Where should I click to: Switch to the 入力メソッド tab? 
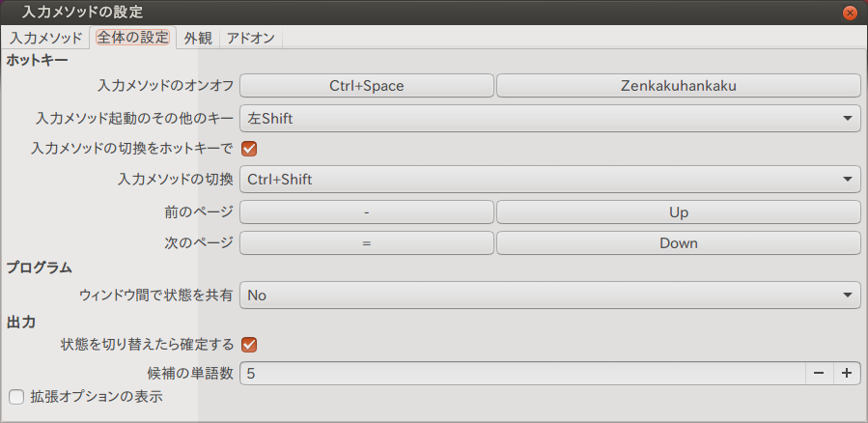click(x=46, y=39)
